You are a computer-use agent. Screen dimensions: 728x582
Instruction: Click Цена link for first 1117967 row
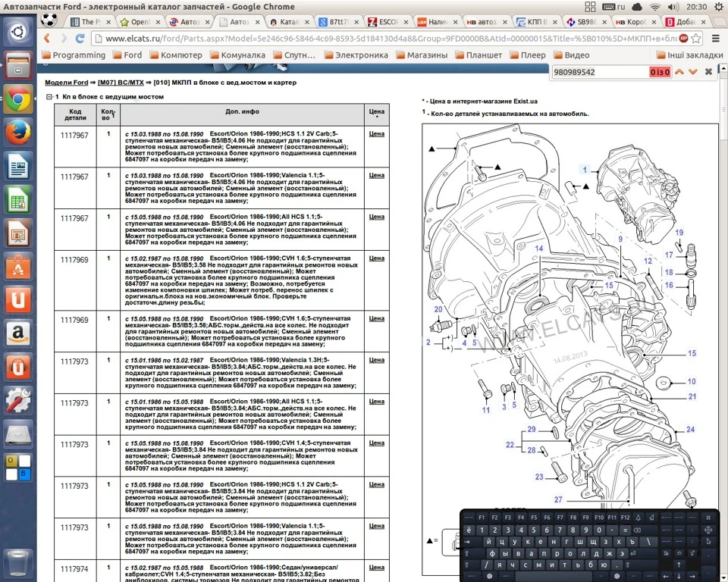377,133
